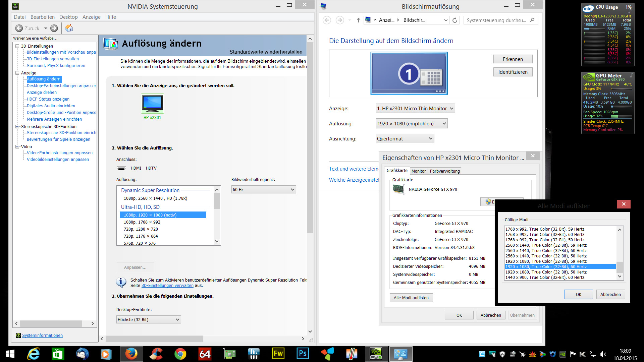The width and height of the screenshot is (644, 362).
Task: Click the forward arrow icon in NVIDIA toolbar
Action: [54, 28]
